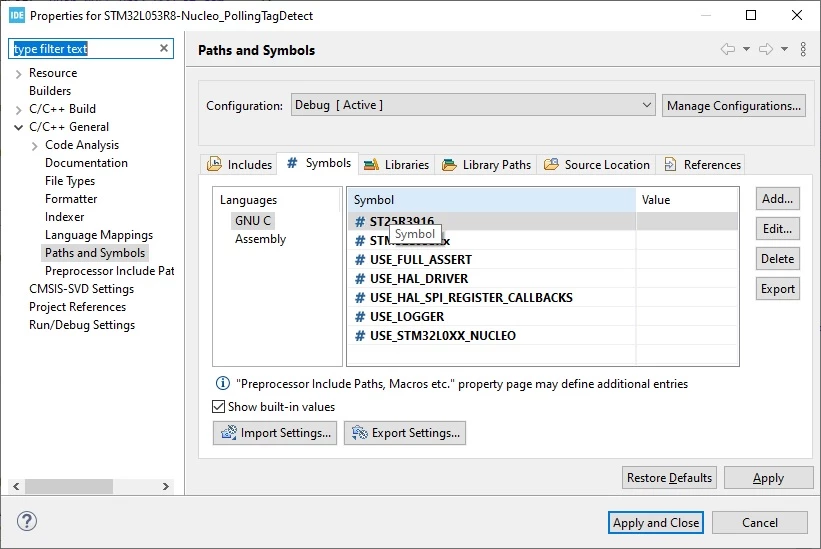Click the hash icon next to USE_HAL_DRIVER

360,278
